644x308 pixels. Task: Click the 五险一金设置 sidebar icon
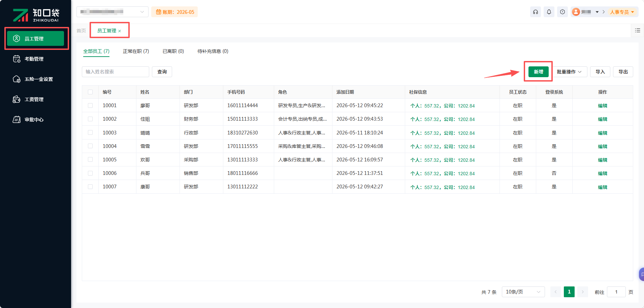coord(17,79)
